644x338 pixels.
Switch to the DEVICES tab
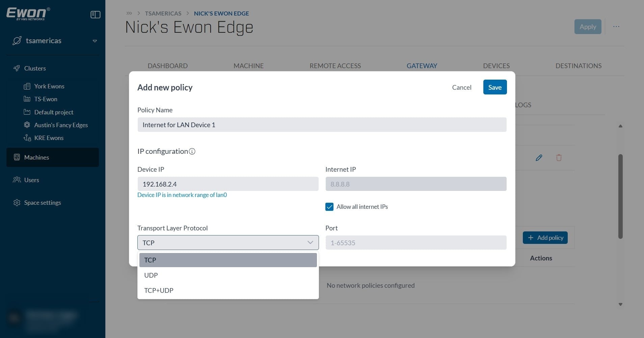point(496,66)
